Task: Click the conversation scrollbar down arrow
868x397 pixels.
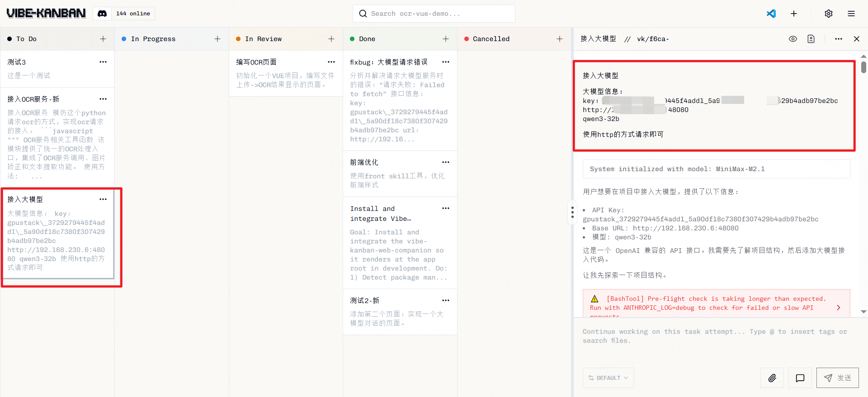Action: click(863, 312)
